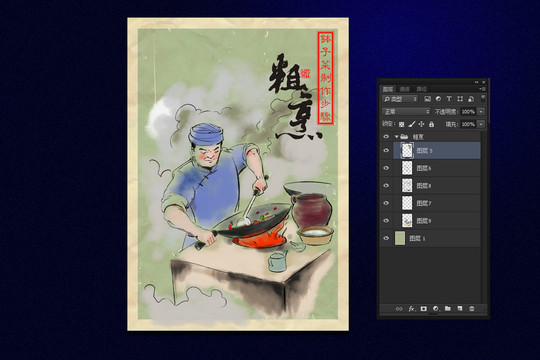540x360 pixels.
Task: Add a layer mask
Action: click(x=424, y=309)
